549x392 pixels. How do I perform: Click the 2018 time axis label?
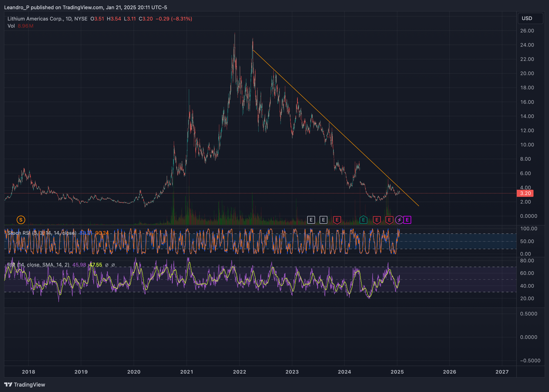tap(28, 372)
